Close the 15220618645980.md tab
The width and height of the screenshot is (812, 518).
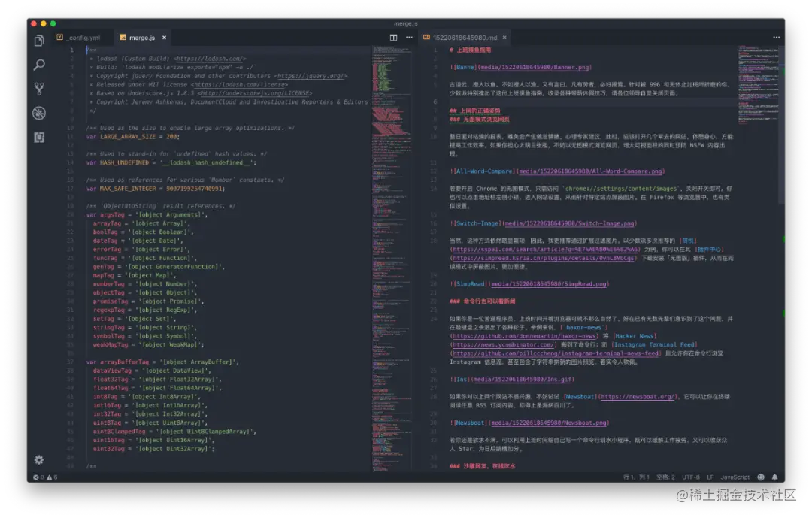504,38
